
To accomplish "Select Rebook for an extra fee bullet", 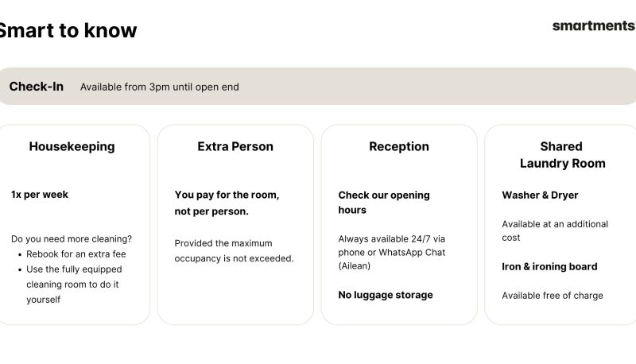I will 76,254.
